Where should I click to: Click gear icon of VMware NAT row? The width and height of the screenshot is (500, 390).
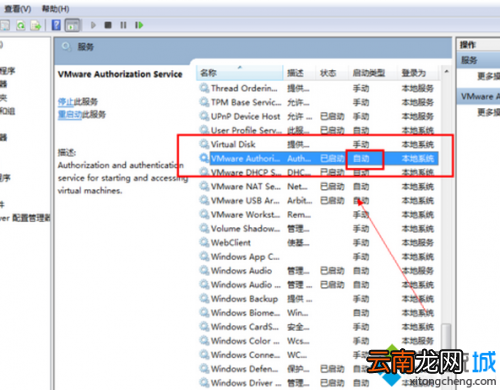point(204,186)
